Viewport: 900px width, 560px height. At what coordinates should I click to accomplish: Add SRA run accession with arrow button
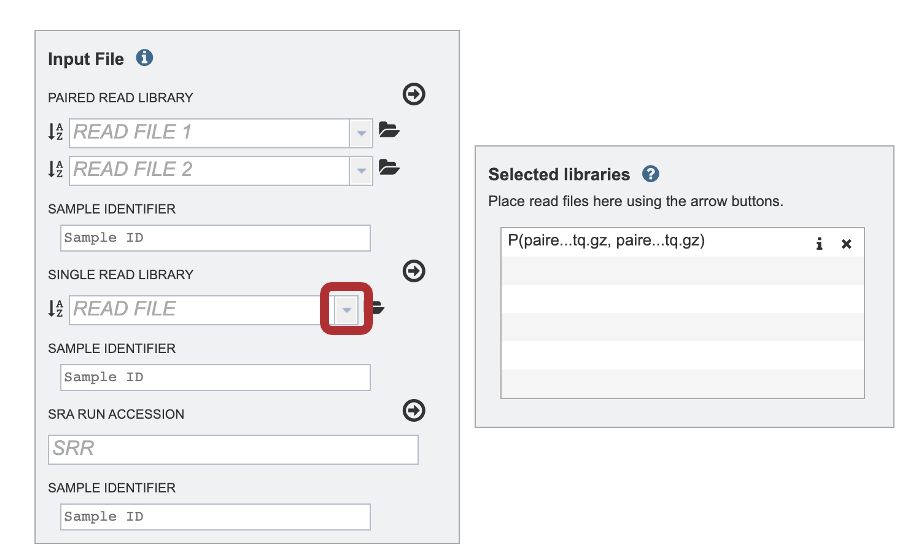click(x=414, y=410)
